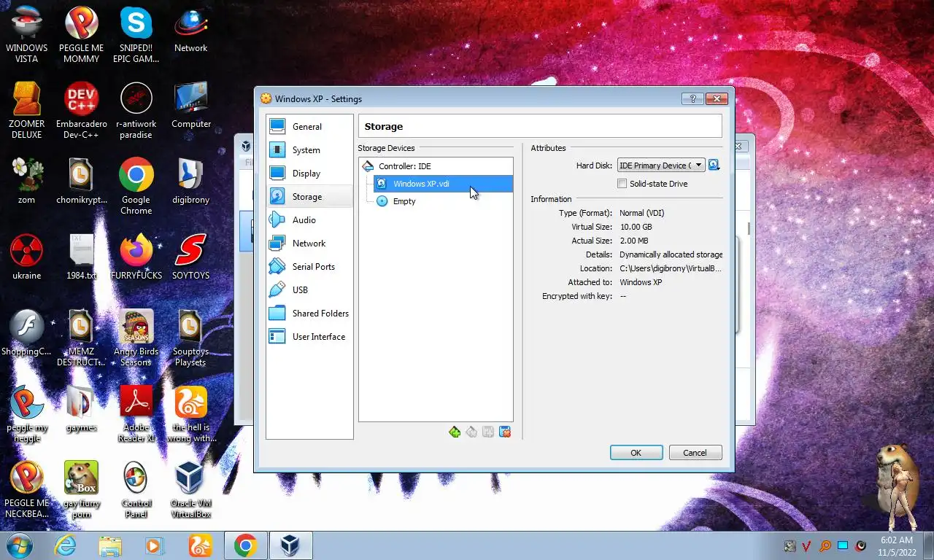Click the virtual size value 10.00 GB
Viewport: 934px width, 560px height.
pos(636,227)
